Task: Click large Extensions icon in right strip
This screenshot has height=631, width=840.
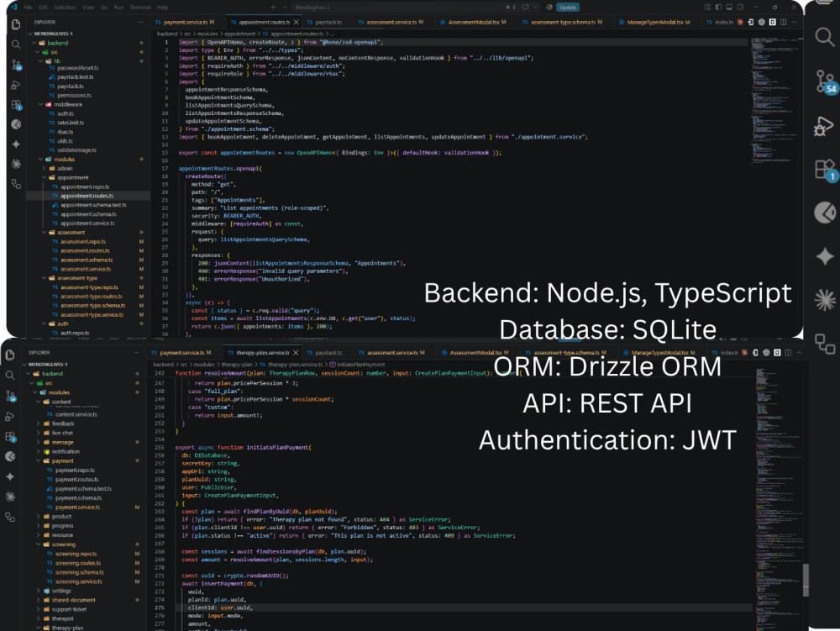Action: click(826, 171)
